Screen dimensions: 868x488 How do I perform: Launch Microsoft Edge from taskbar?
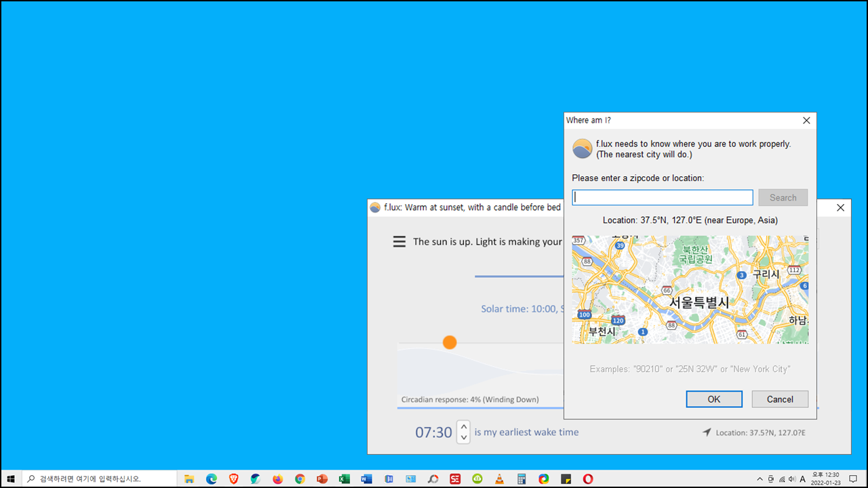coord(212,479)
